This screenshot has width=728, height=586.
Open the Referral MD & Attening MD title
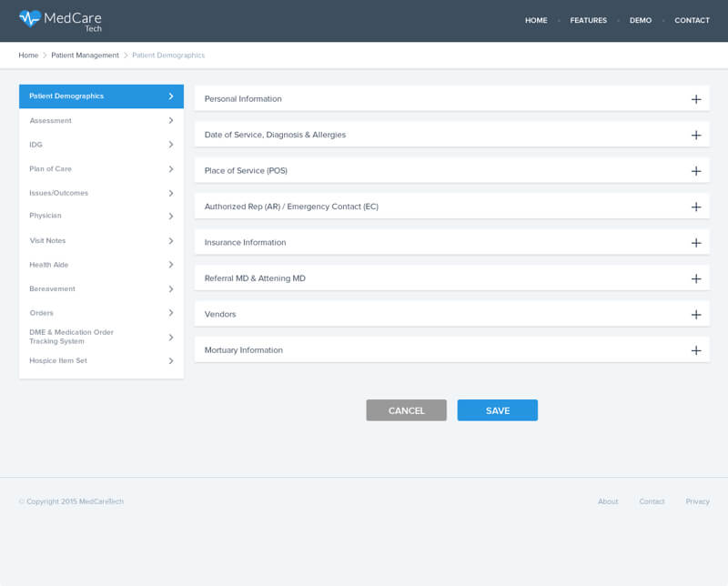255,278
